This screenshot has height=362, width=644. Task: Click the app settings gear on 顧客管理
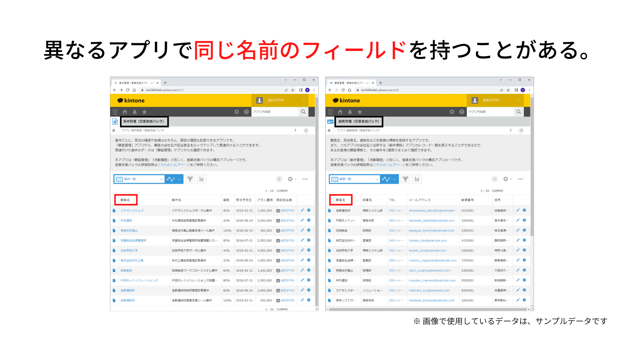tap(505, 179)
